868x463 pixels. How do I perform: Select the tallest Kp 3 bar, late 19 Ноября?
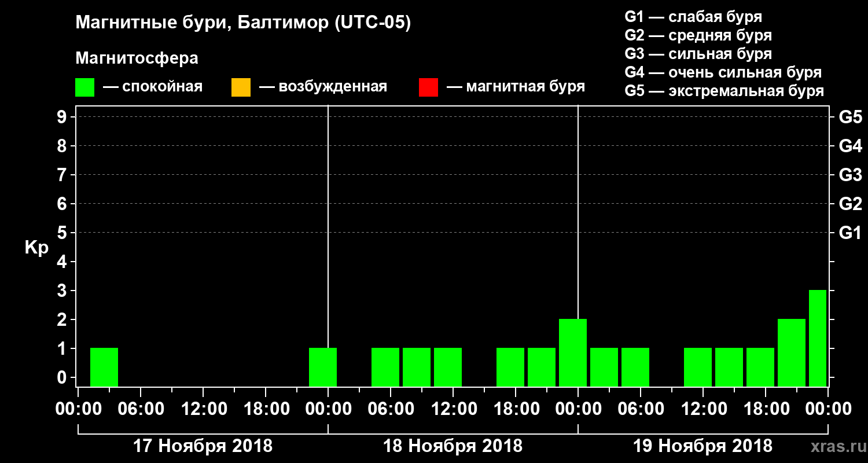(x=818, y=338)
